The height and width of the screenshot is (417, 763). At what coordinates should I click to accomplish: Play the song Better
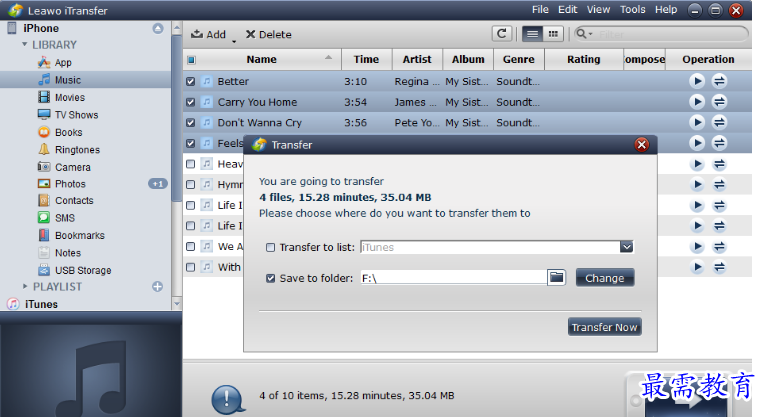(x=697, y=81)
